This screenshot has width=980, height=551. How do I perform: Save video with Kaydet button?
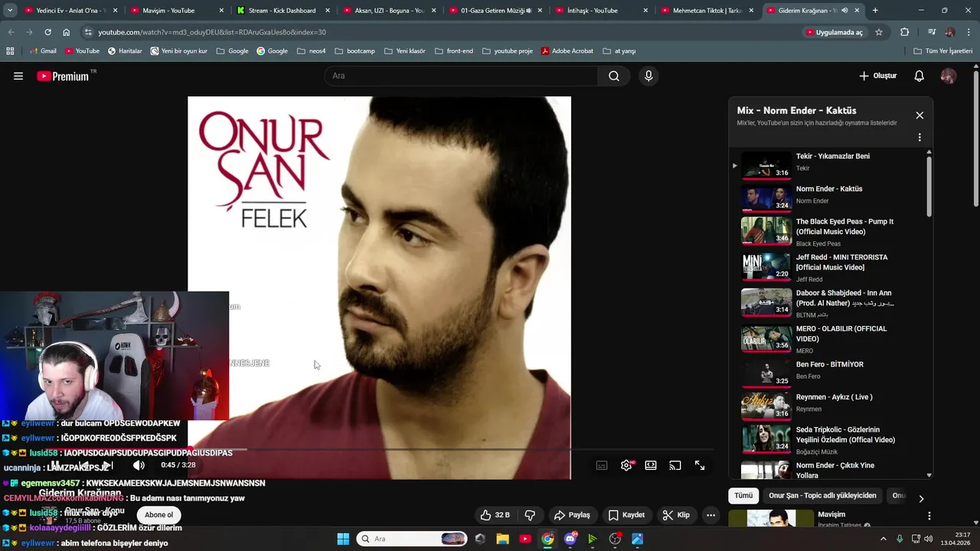[626, 515]
